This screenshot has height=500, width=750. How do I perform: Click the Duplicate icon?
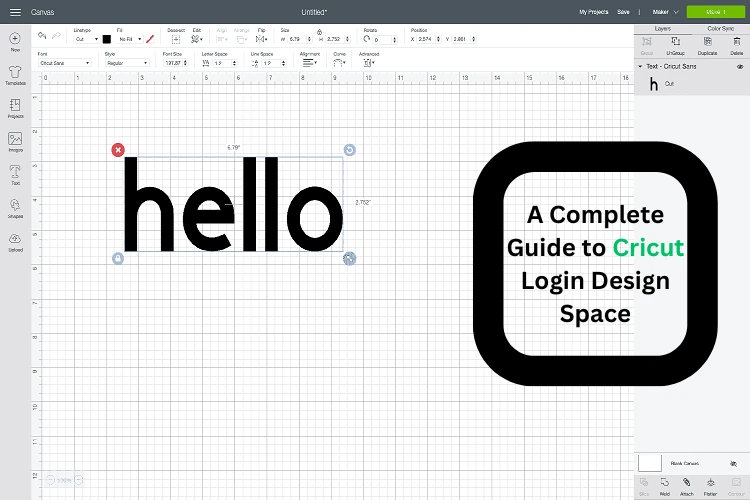click(707, 42)
